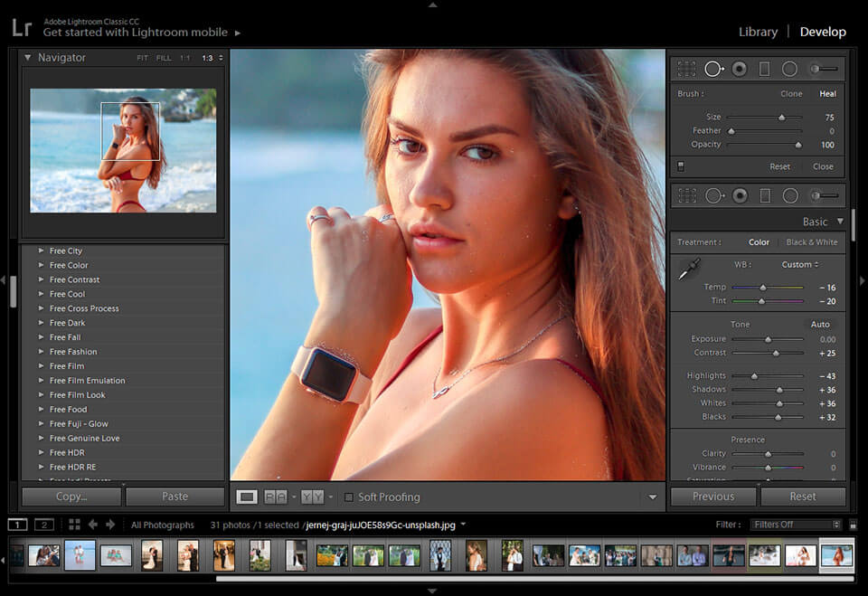Screen dimensions: 868x596
Task: Activate the Red Eye Correction tool in top strip
Action: (740, 69)
